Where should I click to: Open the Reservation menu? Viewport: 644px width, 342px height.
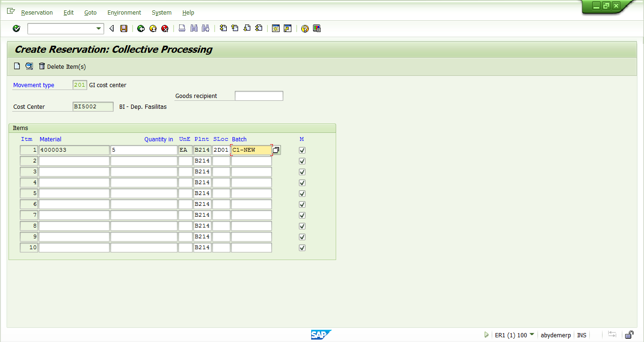[x=37, y=13]
